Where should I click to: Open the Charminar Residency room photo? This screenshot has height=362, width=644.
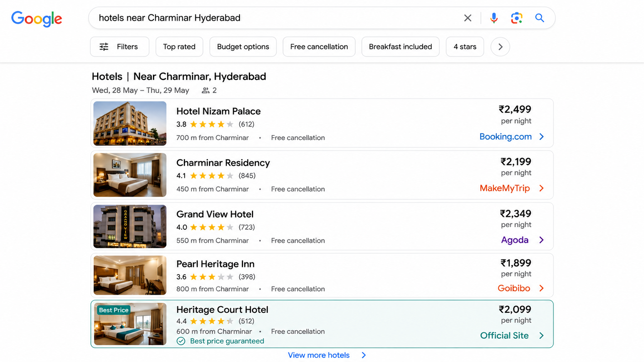pyautogui.click(x=130, y=175)
